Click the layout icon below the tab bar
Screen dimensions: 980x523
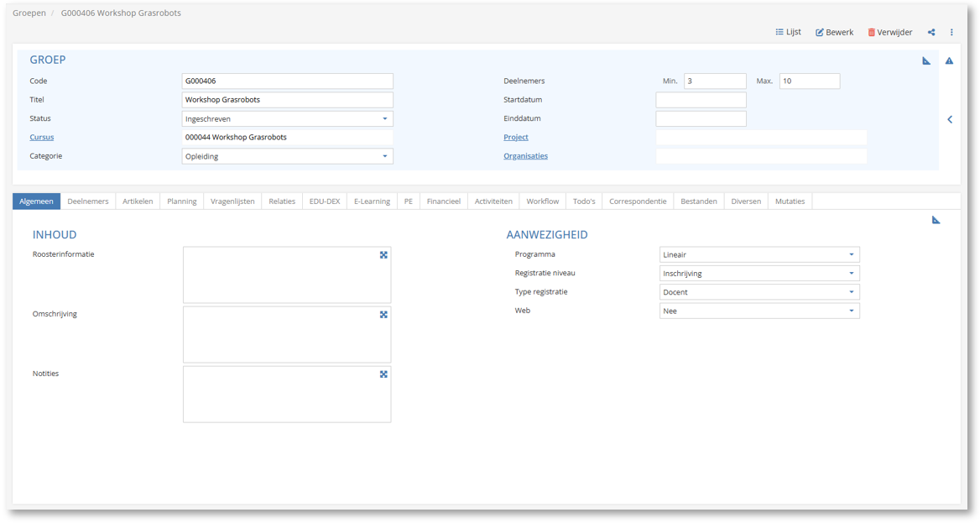point(936,221)
